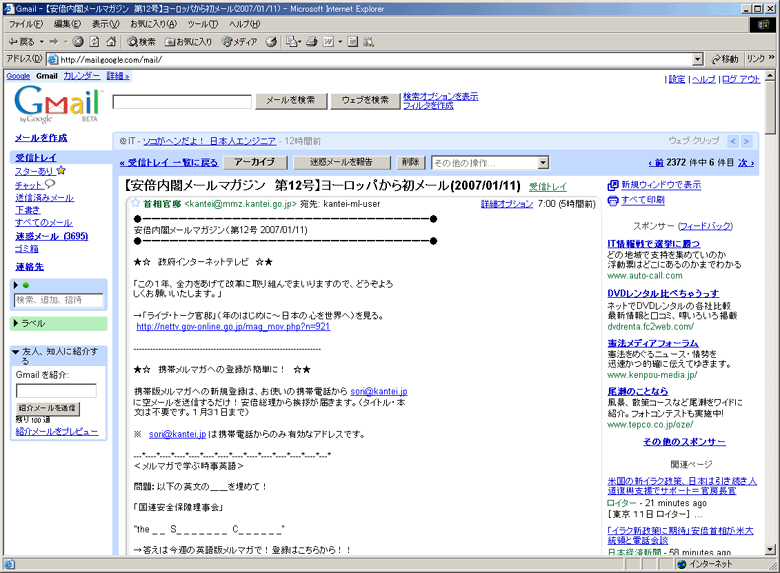Open the Forward button history dropdown arrow
Screen dimensions: 780x573
[65, 42]
